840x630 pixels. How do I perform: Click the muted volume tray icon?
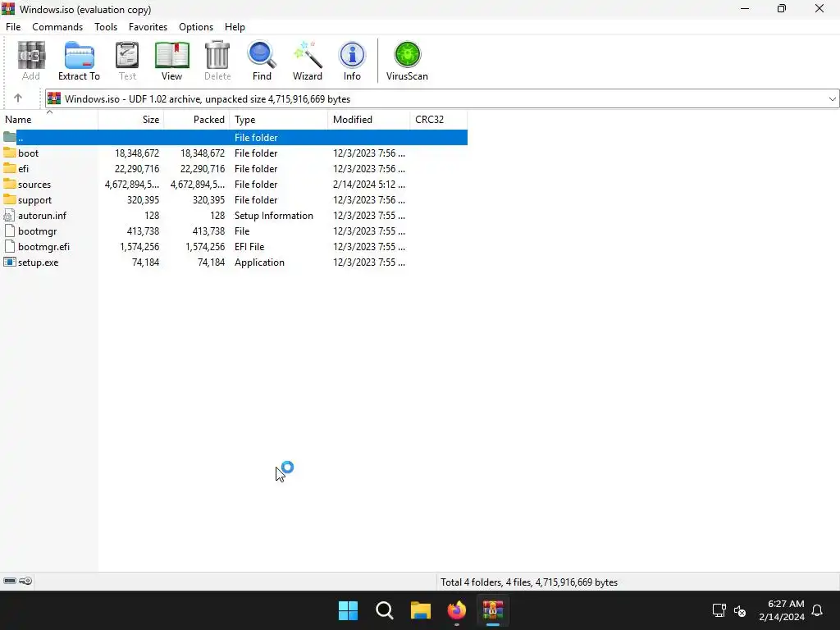[740, 610]
